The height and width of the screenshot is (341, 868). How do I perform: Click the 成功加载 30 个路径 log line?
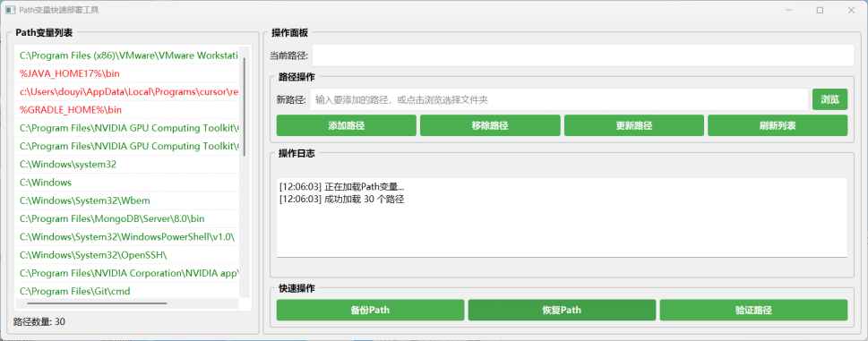pyautogui.click(x=342, y=199)
